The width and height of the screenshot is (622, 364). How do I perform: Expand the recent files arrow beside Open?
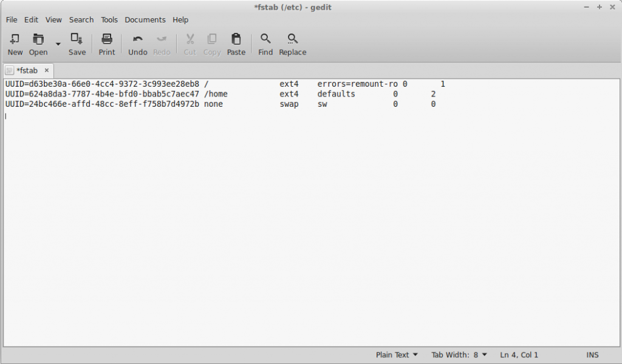point(58,44)
